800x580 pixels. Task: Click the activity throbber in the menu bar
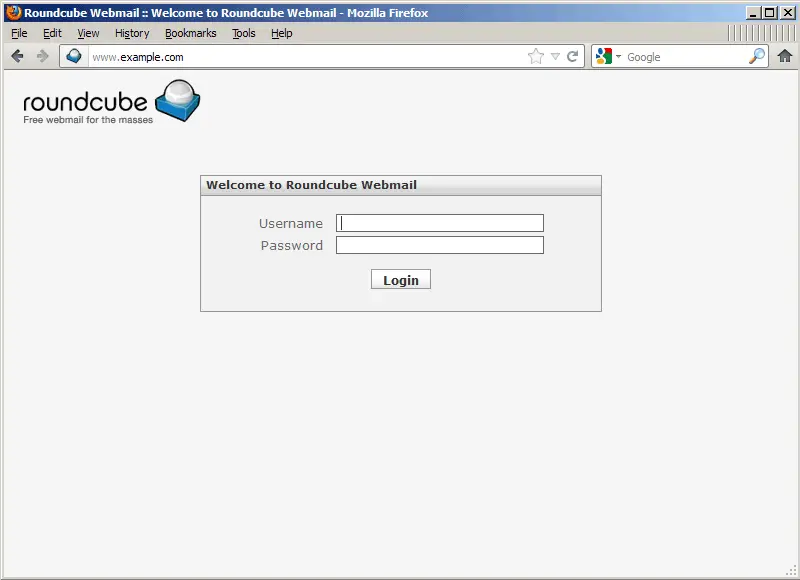(x=761, y=33)
